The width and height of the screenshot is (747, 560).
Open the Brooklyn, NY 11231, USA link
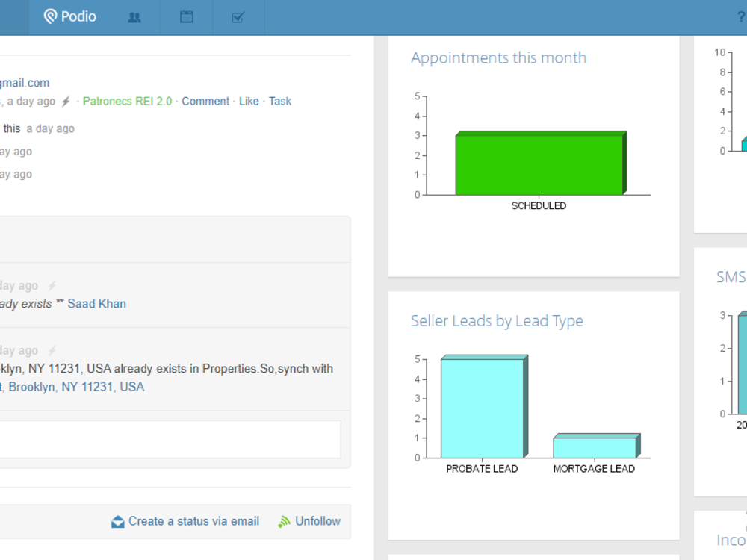tap(72, 387)
